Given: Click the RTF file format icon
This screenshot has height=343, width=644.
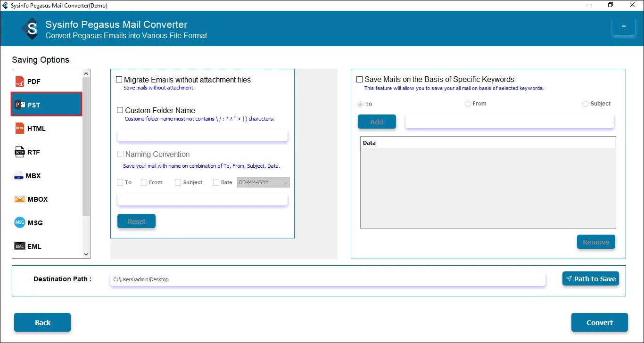Looking at the screenshot, I should (19, 152).
